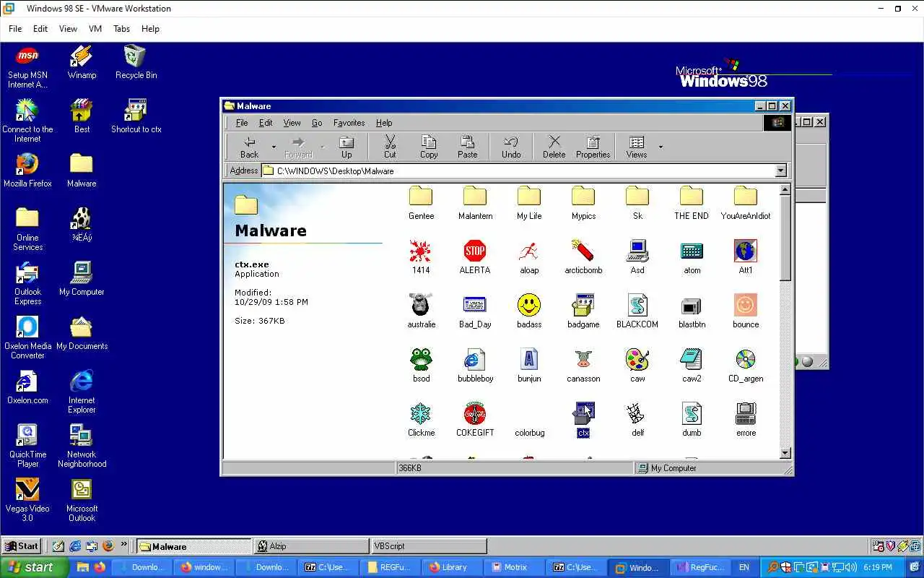The image size is (924, 578).
Task: Switch to the Alzip taskbar button
Action: coord(311,546)
